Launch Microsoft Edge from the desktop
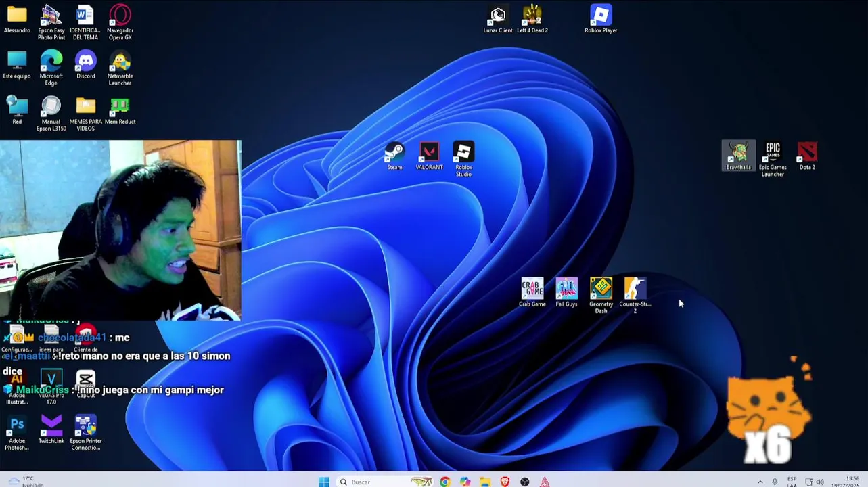Viewport: 868px width, 487px height. tap(51, 68)
